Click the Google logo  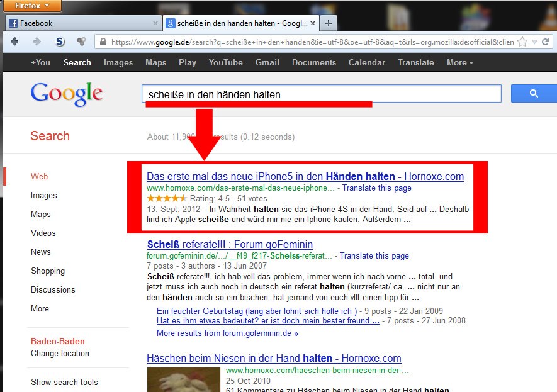[66, 94]
